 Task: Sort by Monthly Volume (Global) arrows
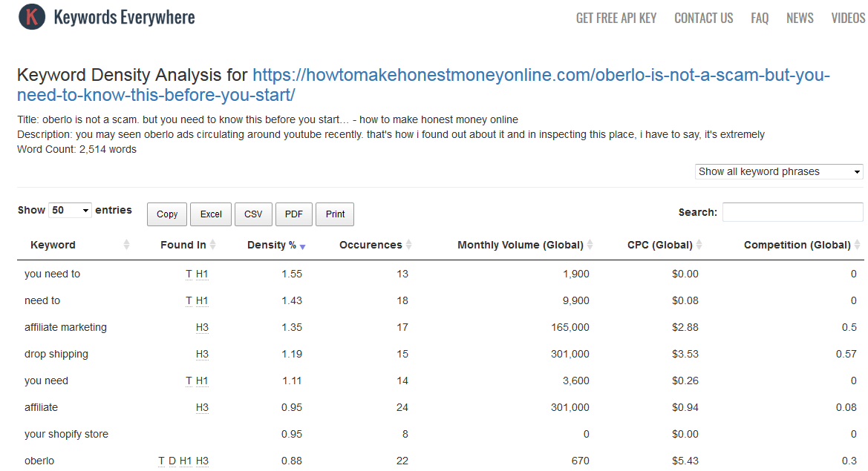coord(590,245)
